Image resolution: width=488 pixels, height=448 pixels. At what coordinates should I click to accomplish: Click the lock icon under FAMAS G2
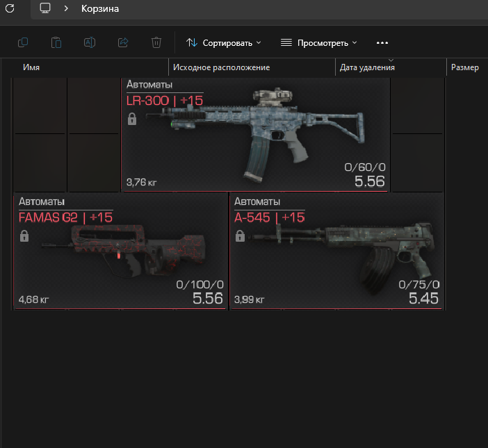coord(24,236)
